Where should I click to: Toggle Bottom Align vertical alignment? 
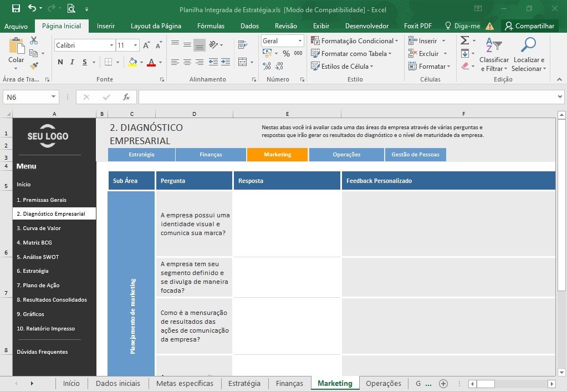(199, 45)
